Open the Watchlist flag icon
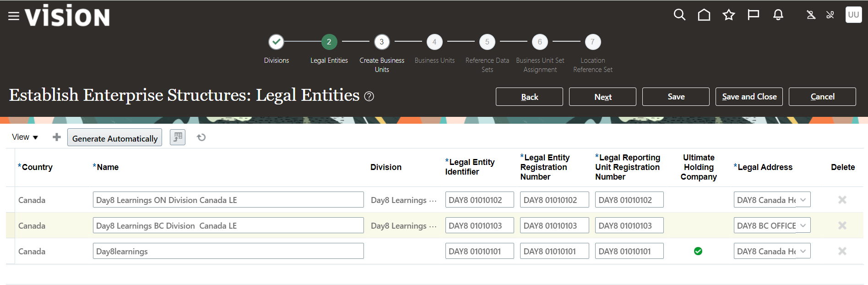The width and height of the screenshot is (868, 285). point(753,15)
